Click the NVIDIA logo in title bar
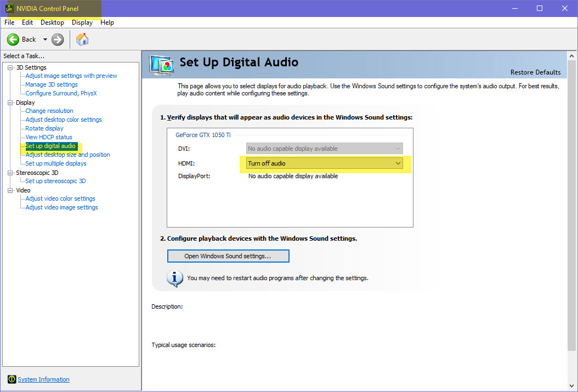The width and height of the screenshot is (578, 392). [9, 8]
